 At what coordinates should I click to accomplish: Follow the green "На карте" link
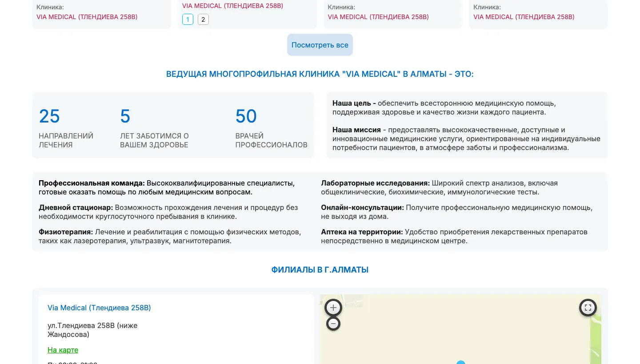tap(63, 350)
